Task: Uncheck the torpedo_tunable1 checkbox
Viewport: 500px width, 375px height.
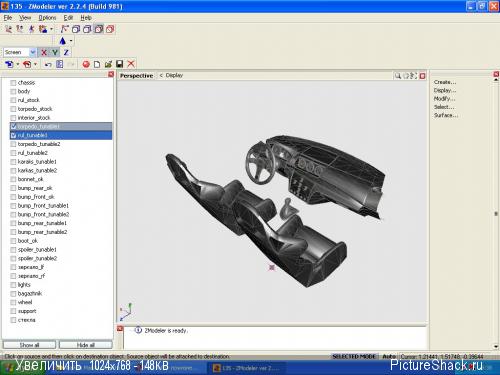Action: (x=13, y=126)
